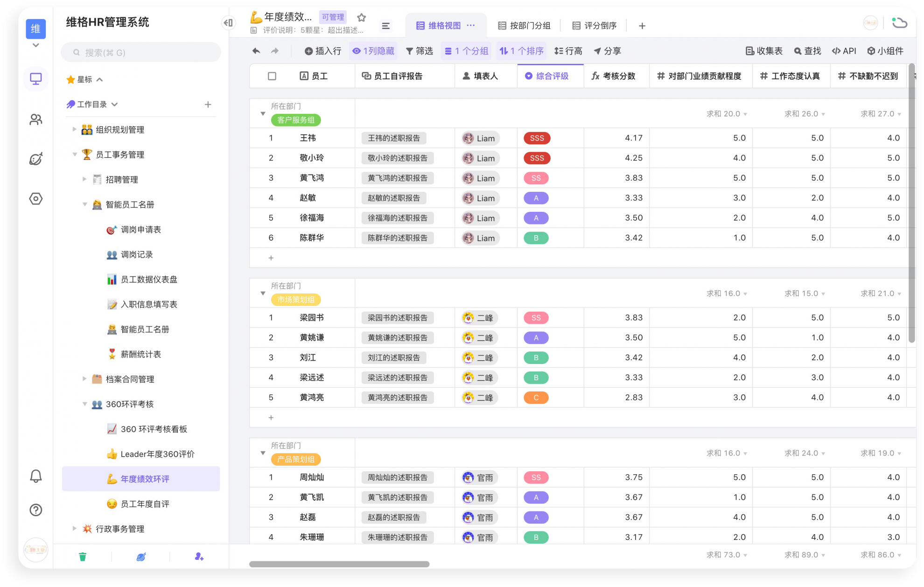Click the invite member icon at sidebar bottom

click(199, 557)
